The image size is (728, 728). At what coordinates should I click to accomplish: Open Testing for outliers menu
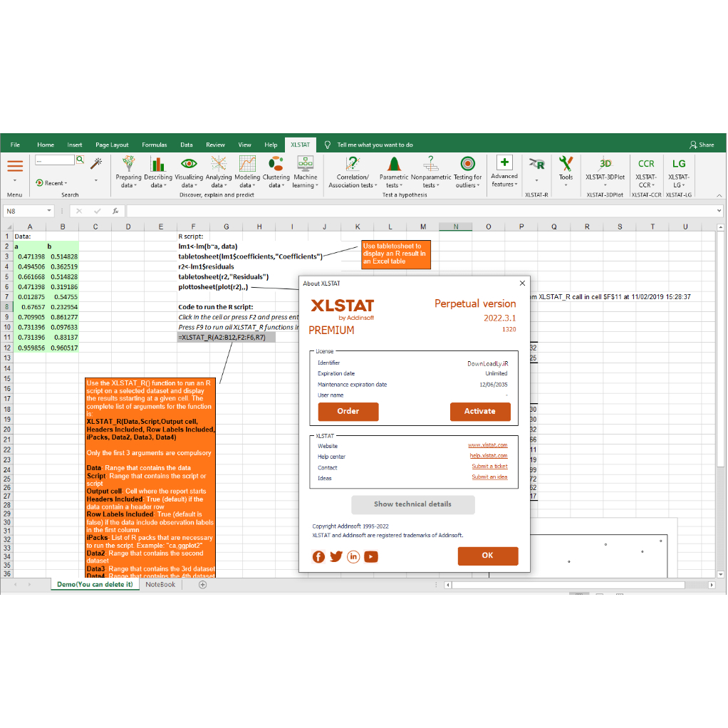click(467, 172)
